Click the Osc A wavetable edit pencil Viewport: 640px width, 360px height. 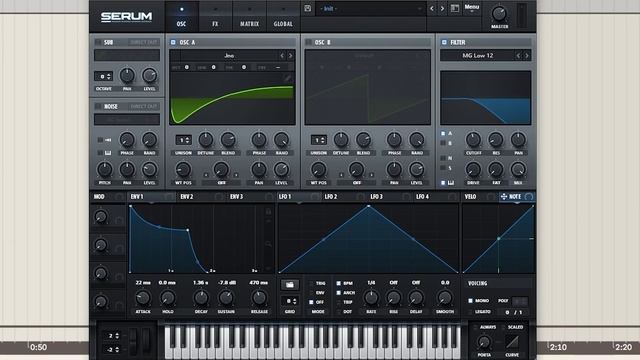288,78
